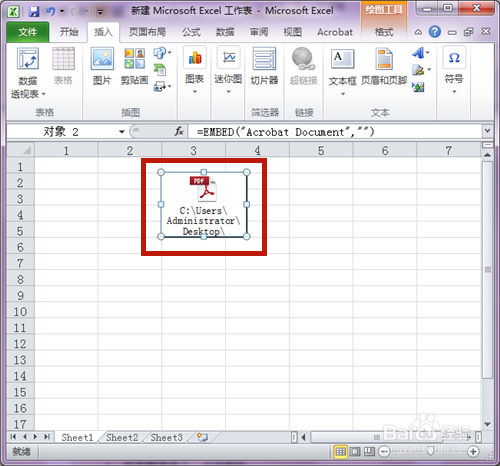
Task: Insert a Slicer (切片器)
Action: pyautogui.click(x=264, y=66)
